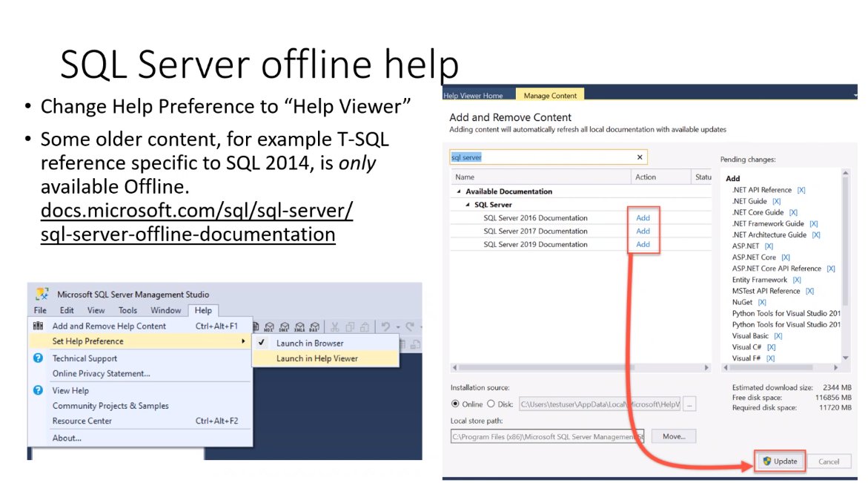Click the XMLA query toolbar icon
The image size is (868, 483).
tap(299, 326)
